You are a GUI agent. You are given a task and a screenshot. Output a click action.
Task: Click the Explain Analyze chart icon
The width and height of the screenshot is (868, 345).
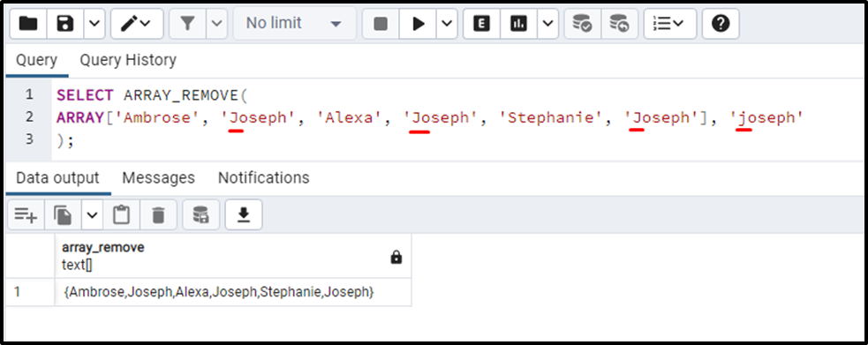tap(518, 24)
